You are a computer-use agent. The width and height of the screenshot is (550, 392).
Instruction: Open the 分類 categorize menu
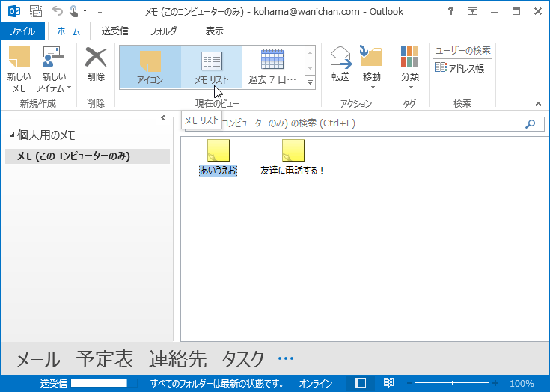point(410,67)
